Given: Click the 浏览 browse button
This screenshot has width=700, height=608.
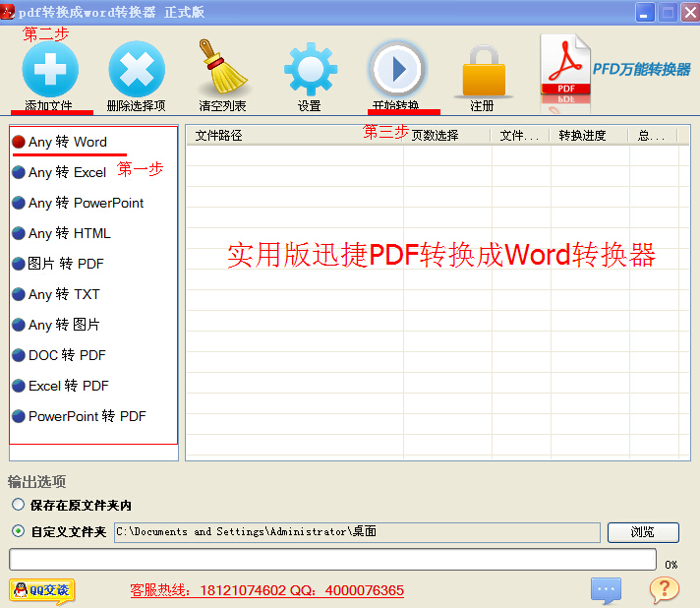Looking at the screenshot, I should coord(643,532).
